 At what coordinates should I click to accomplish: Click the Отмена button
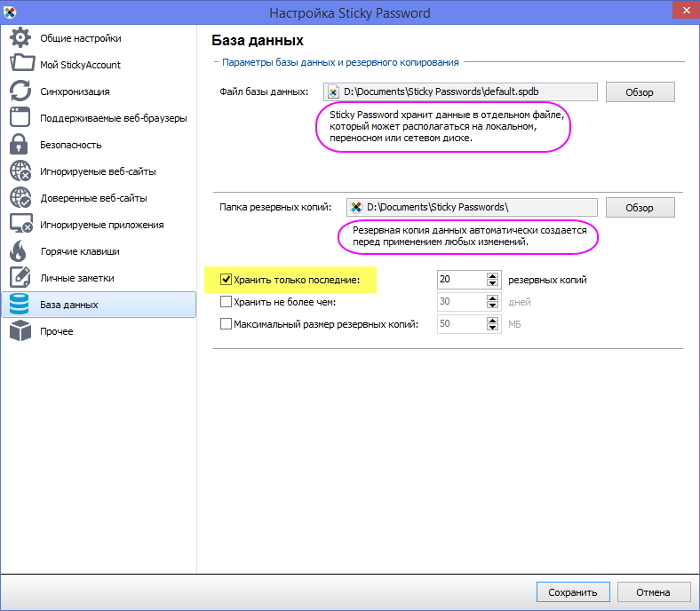[653, 592]
